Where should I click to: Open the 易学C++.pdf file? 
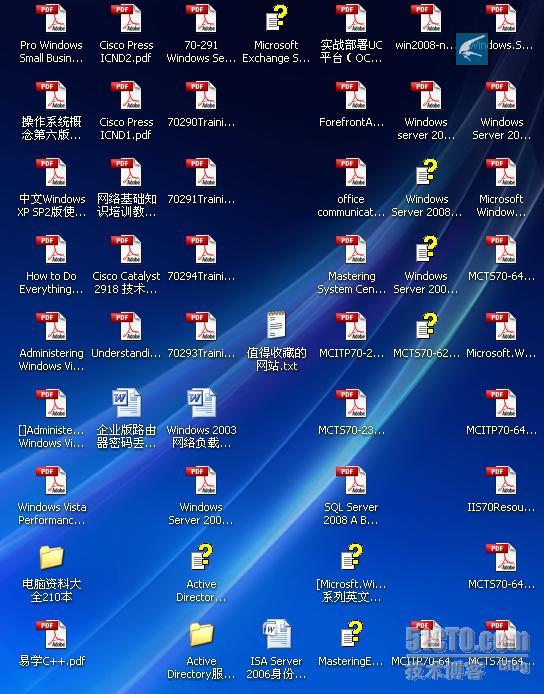[x=51, y=635]
